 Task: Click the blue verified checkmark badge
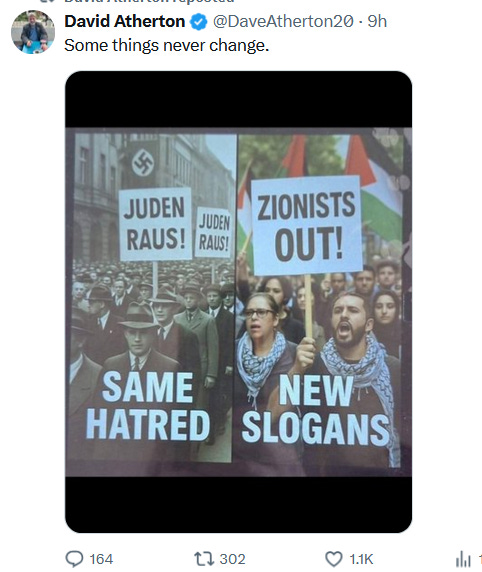[198, 22]
